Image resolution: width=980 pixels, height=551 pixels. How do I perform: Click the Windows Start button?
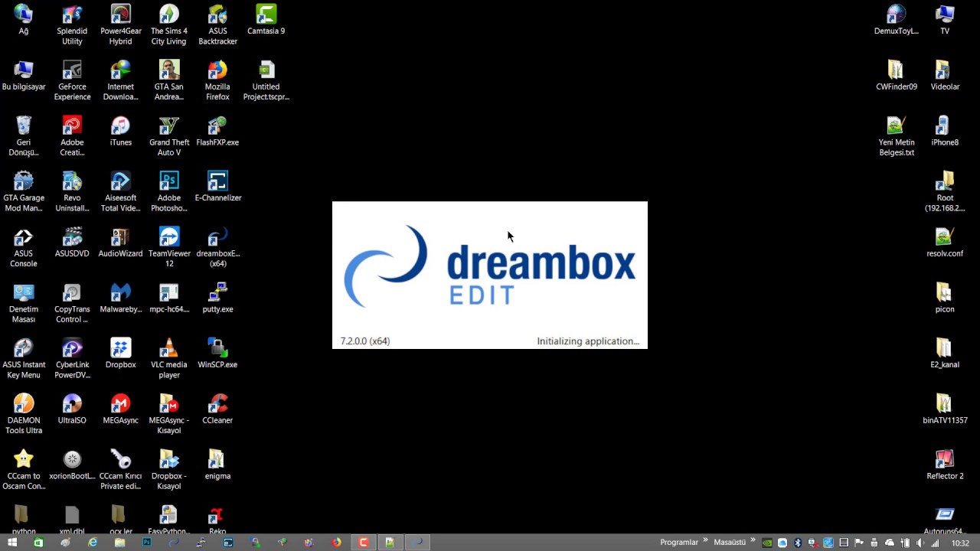click(12, 543)
